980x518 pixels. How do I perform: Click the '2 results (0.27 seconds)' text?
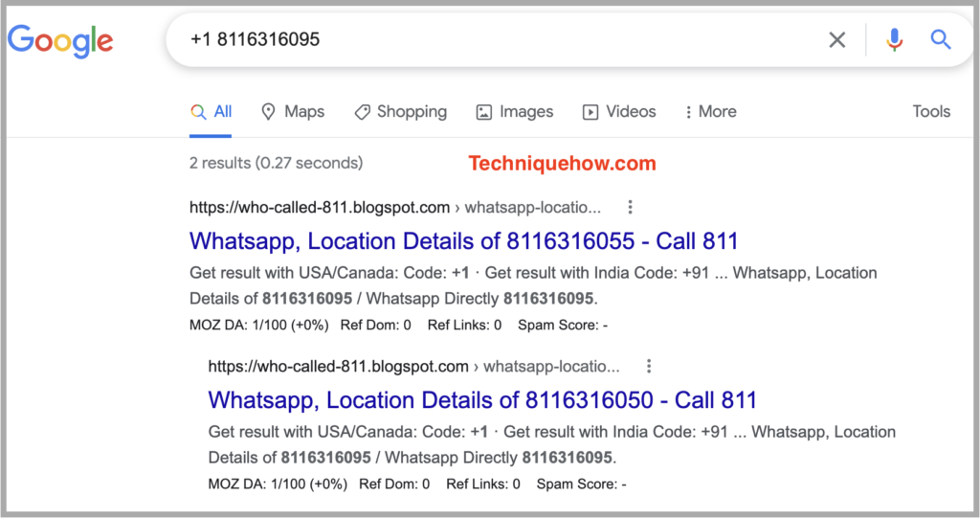tap(277, 163)
